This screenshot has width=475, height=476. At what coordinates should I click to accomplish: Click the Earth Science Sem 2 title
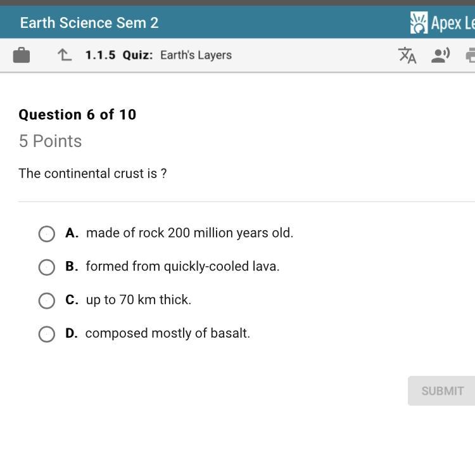[89, 23]
